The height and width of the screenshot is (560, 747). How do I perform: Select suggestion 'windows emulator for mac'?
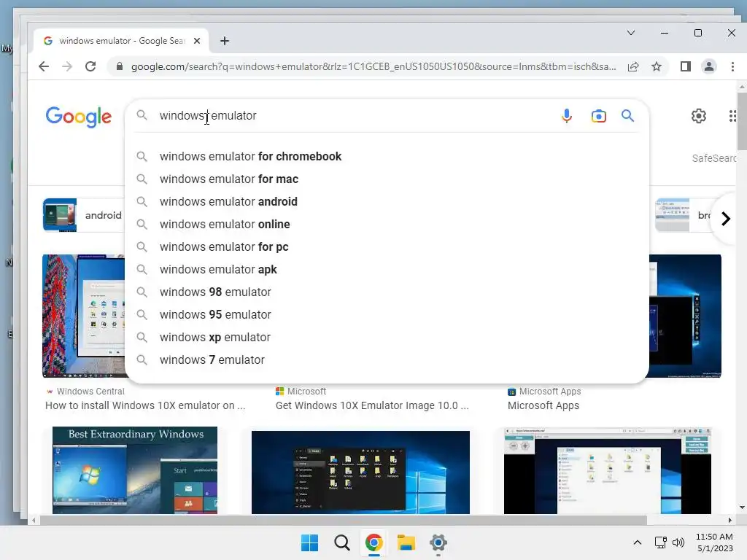click(387, 179)
